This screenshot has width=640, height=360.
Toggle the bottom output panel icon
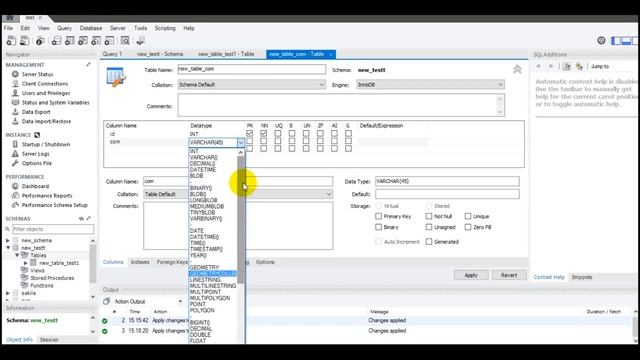[x=626, y=40]
